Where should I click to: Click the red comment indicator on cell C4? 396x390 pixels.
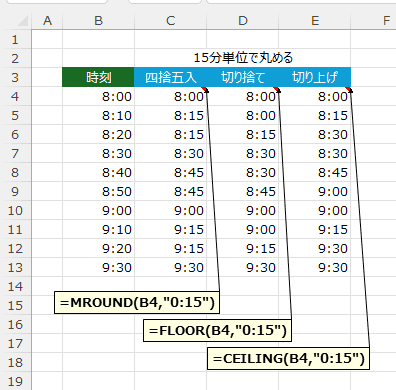tap(204, 89)
